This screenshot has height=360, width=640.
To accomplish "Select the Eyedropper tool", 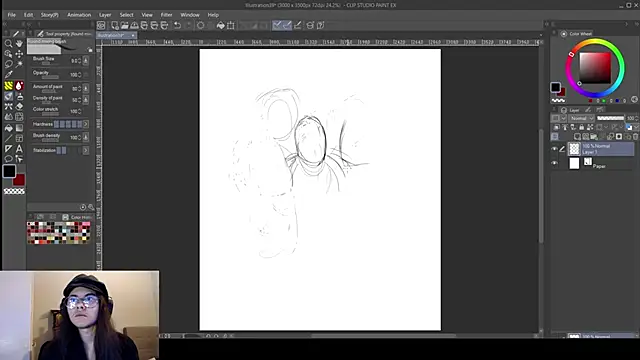I will (x=8, y=75).
